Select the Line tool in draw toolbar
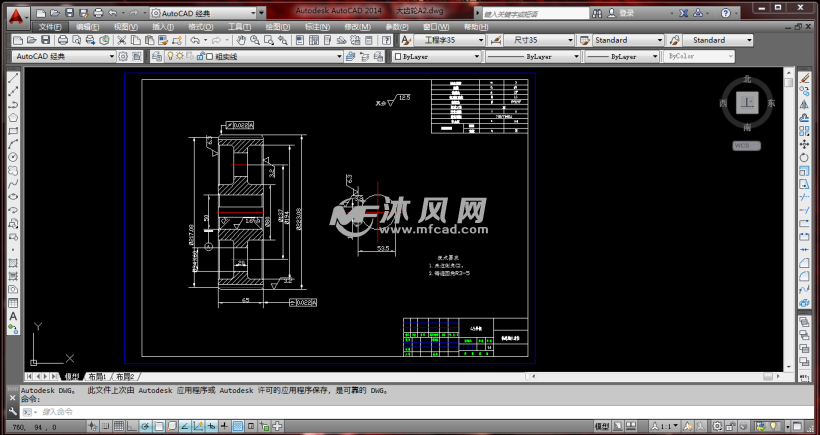The height and width of the screenshot is (435, 820). point(13,78)
